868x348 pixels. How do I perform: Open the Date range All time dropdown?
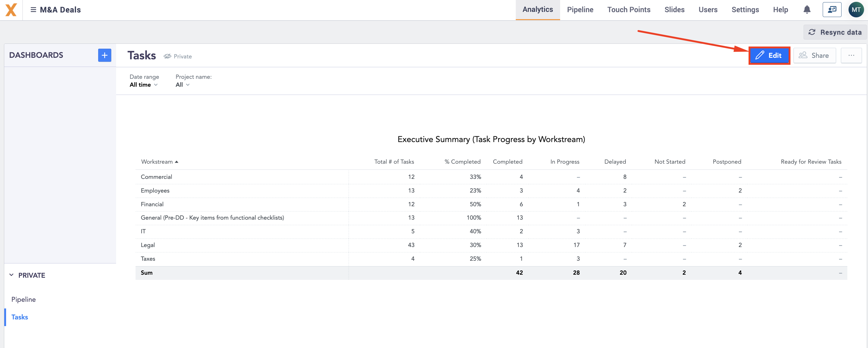[x=143, y=85]
